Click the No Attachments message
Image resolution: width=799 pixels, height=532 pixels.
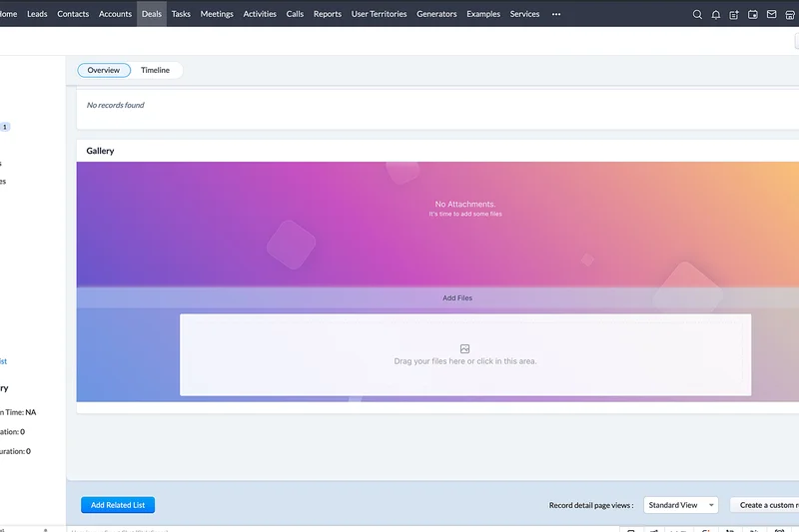465,205
